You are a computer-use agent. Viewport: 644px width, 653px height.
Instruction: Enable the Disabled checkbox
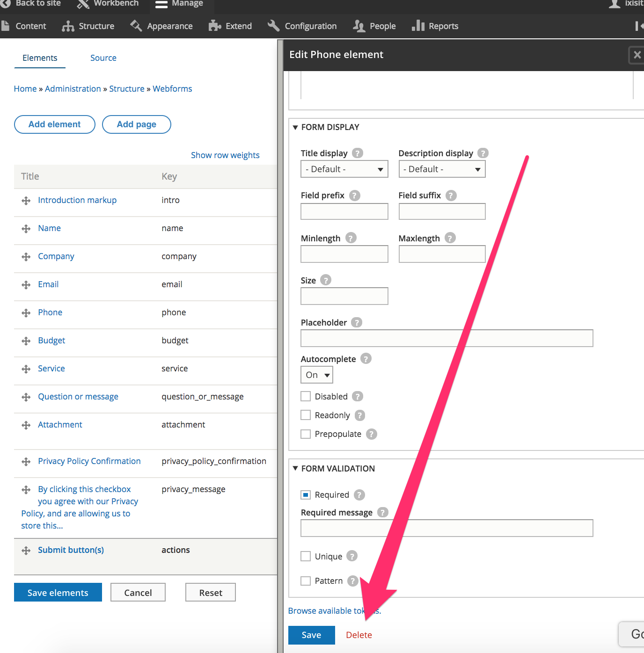tap(306, 396)
